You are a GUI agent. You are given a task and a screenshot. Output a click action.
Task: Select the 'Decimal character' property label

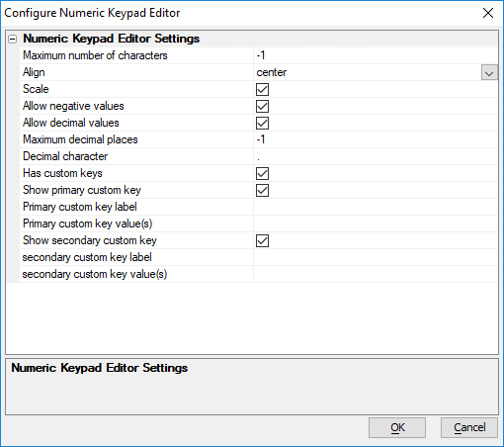65,156
